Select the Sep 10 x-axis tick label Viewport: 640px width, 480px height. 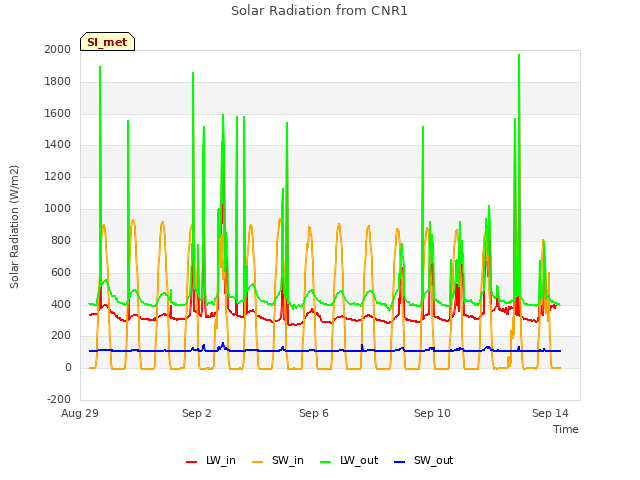pyautogui.click(x=432, y=413)
